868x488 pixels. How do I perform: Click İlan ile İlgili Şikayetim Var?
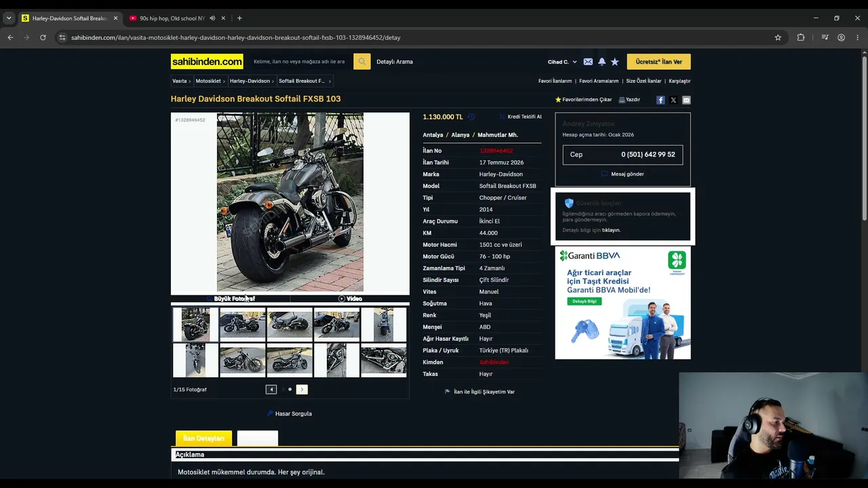(x=479, y=392)
